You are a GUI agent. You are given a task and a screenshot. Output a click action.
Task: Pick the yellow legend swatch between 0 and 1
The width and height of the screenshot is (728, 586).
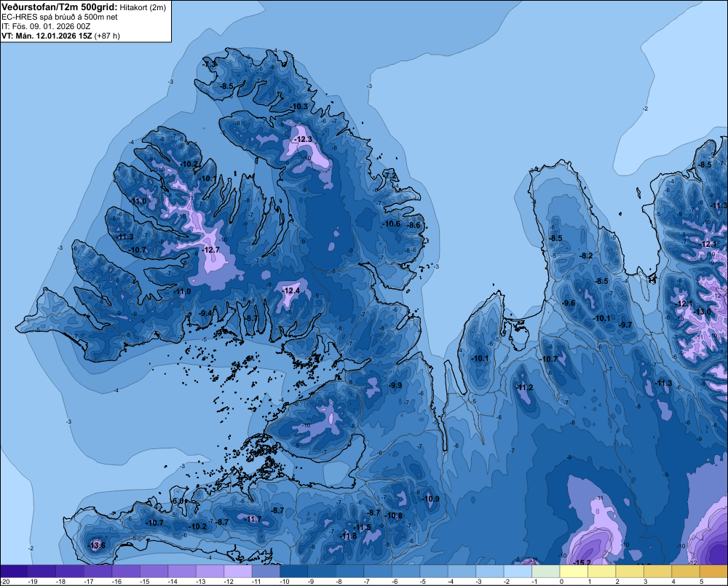click(574, 571)
